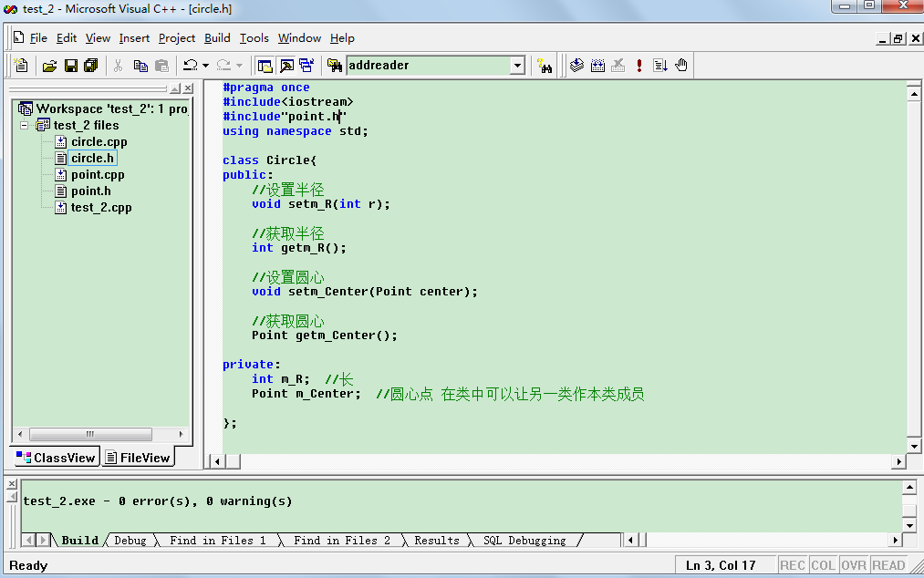Image resolution: width=924 pixels, height=578 pixels.
Task: Open the Help menu
Action: point(342,38)
